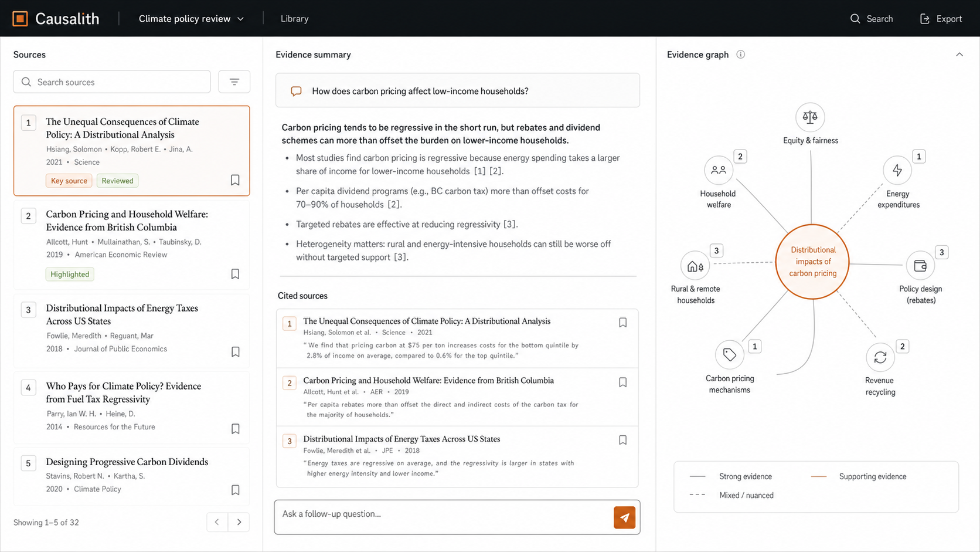Click the Key source tag
980x552 pixels.
click(x=69, y=181)
